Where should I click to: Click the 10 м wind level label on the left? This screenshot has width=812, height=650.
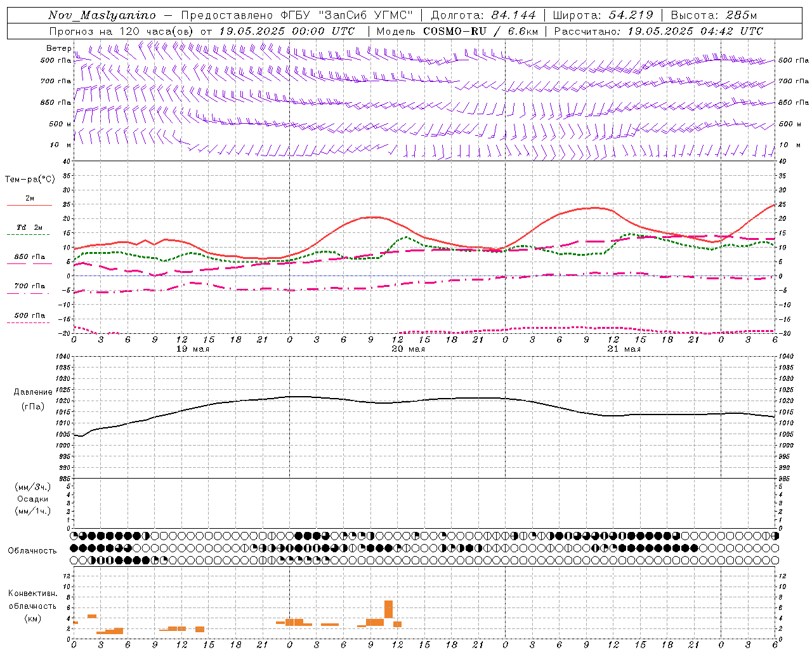click(60, 145)
